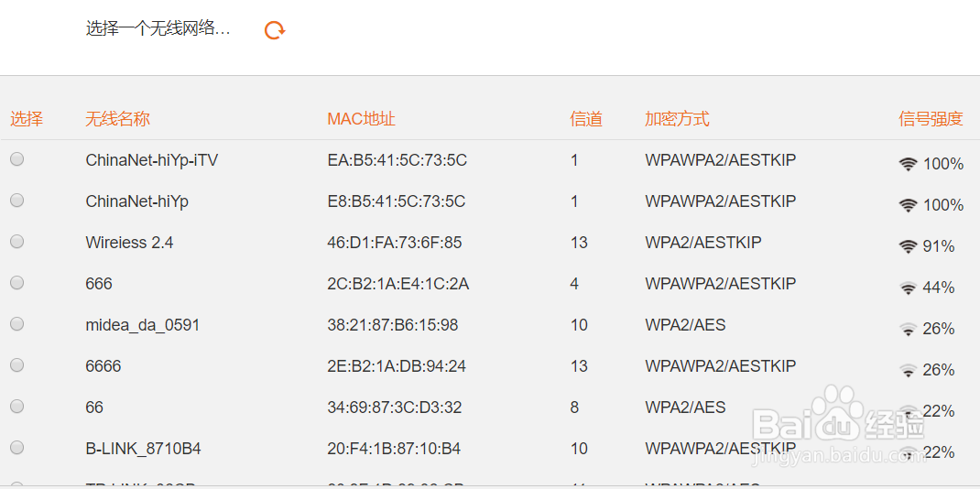The image size is (980, 489).
Task: Pick the B-LINK_8710B4 radio button
Action: 17,448
